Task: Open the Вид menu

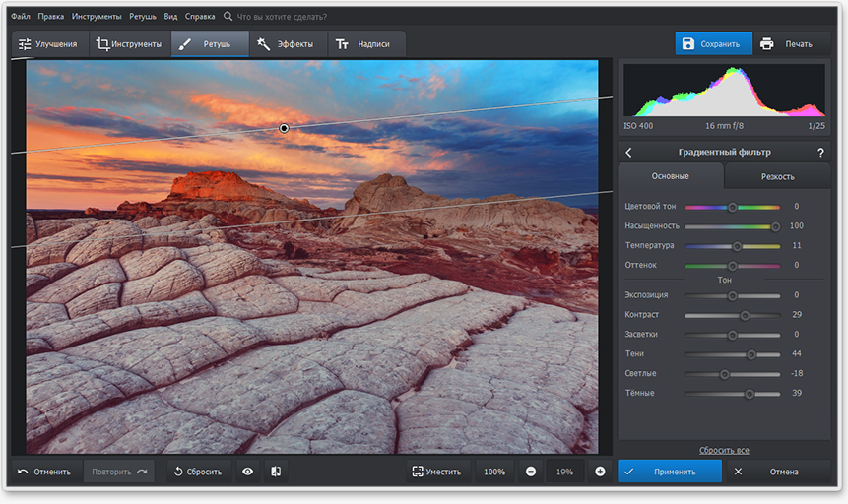Action: (x=171, y=16)
